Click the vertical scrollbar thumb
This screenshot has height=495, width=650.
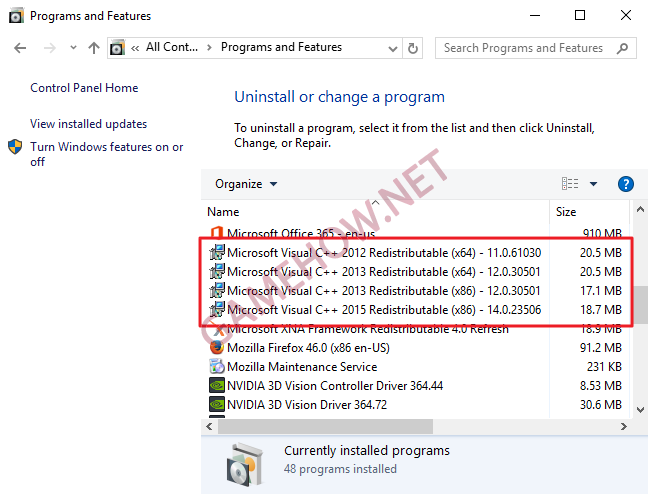tap(640, 305)
